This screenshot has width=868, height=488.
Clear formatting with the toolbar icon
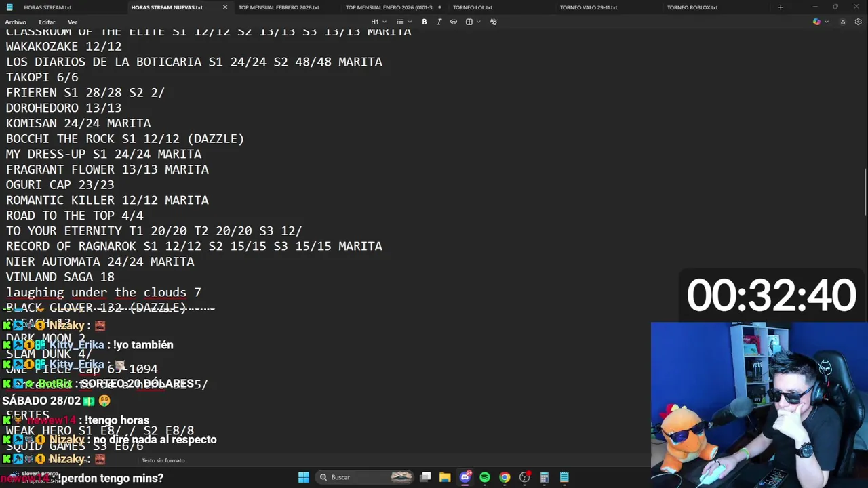(493, 22)
